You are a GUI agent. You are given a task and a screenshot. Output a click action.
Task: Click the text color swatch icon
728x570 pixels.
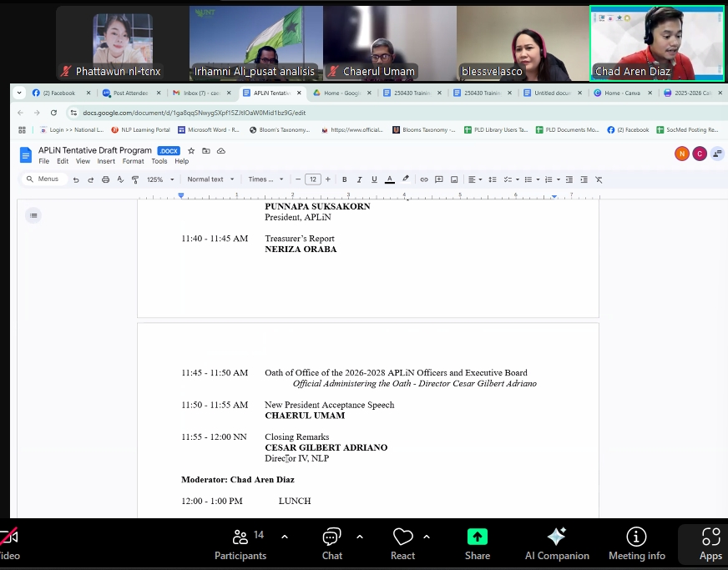click(x=390, y=179)
